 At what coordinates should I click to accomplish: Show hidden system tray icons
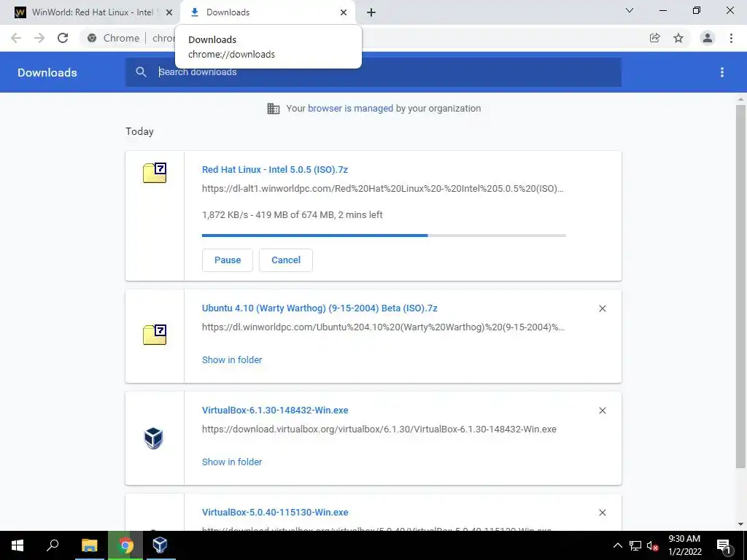[617, 545]
